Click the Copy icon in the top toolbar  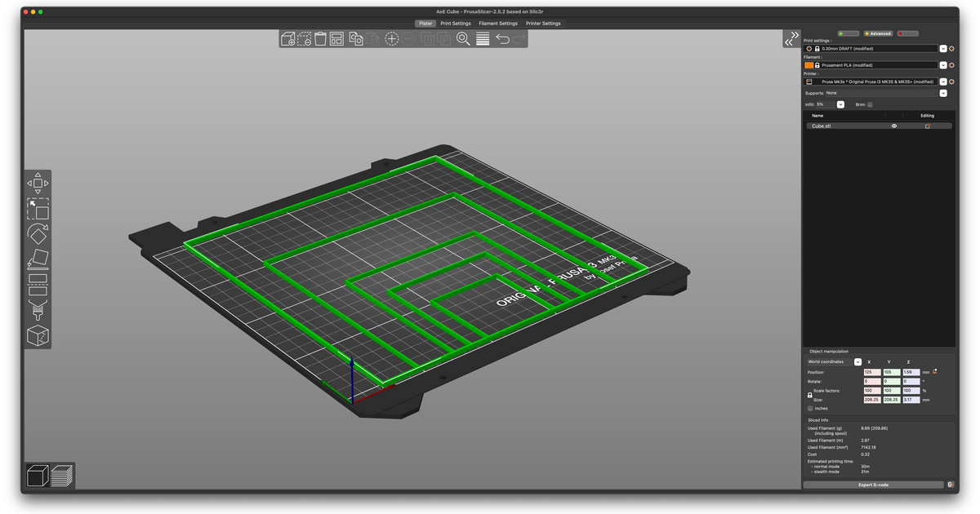point(356,38)
